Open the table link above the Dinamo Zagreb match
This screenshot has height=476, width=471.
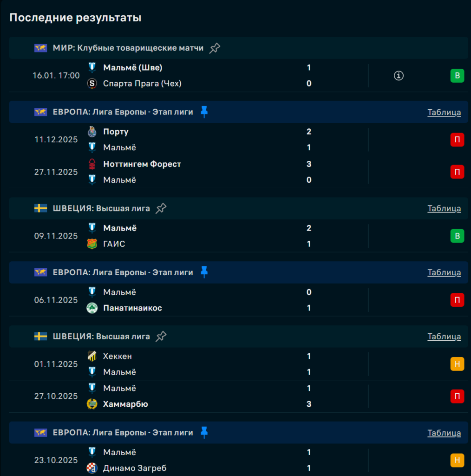(444, 433)
